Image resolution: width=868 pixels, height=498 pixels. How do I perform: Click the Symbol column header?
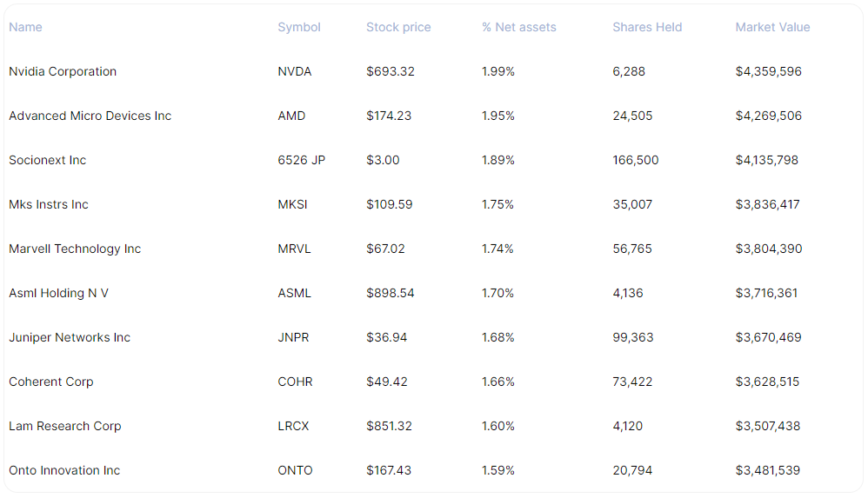coord(299,27)
